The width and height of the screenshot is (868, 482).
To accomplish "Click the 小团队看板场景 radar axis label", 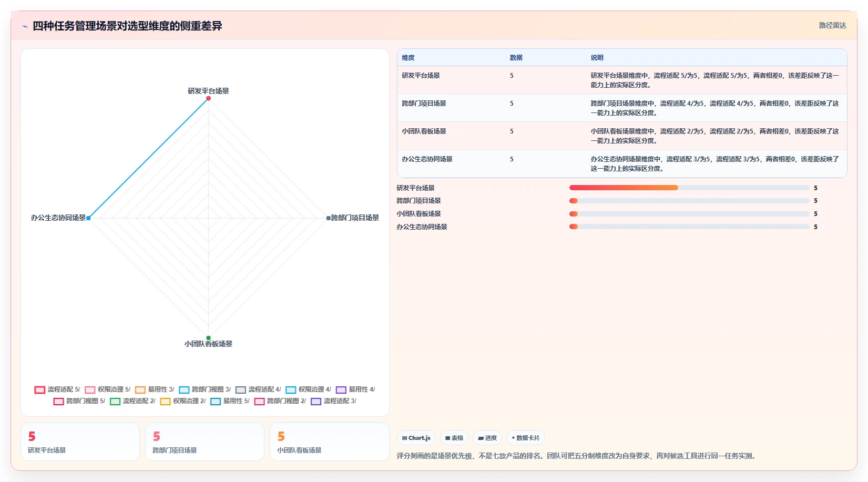I will 208,344.
